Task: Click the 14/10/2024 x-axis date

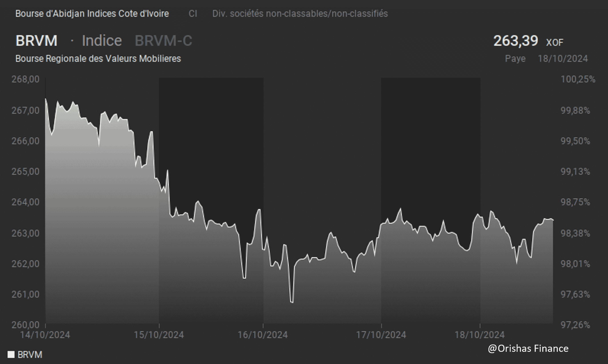Action: pos(45,335)
